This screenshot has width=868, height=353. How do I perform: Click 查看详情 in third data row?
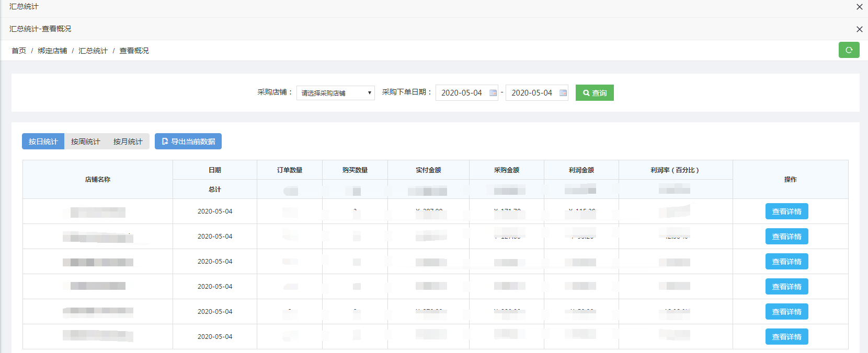pyautogui.click(x=787, y=262)
